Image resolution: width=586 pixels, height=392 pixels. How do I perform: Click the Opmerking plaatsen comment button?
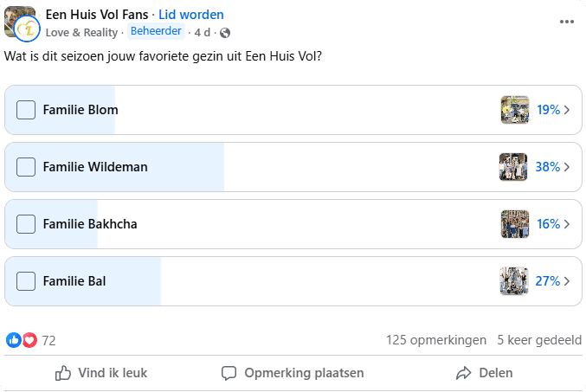click(293, 373)
